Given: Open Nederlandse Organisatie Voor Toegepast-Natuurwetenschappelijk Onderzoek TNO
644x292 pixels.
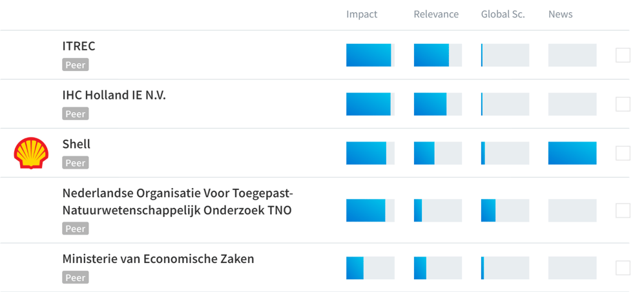Looking at the screenshot, I should (177, 202).
